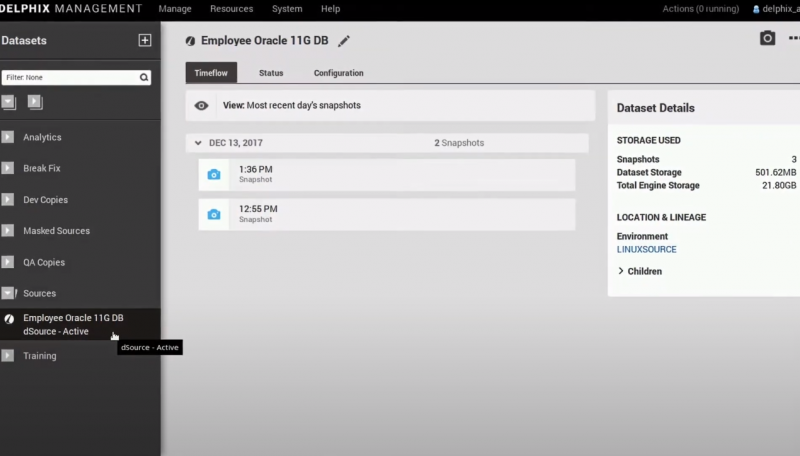This screenshot has height=456, width=800.
Task: Toggle the eye icon for snapshot view
Action: (x=202, y=105)
